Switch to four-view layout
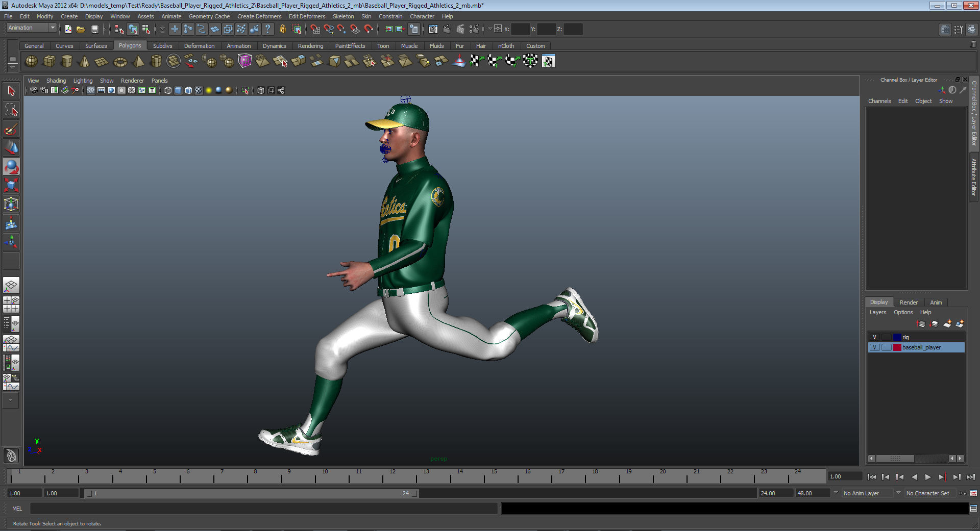 [x=11, y=305]
